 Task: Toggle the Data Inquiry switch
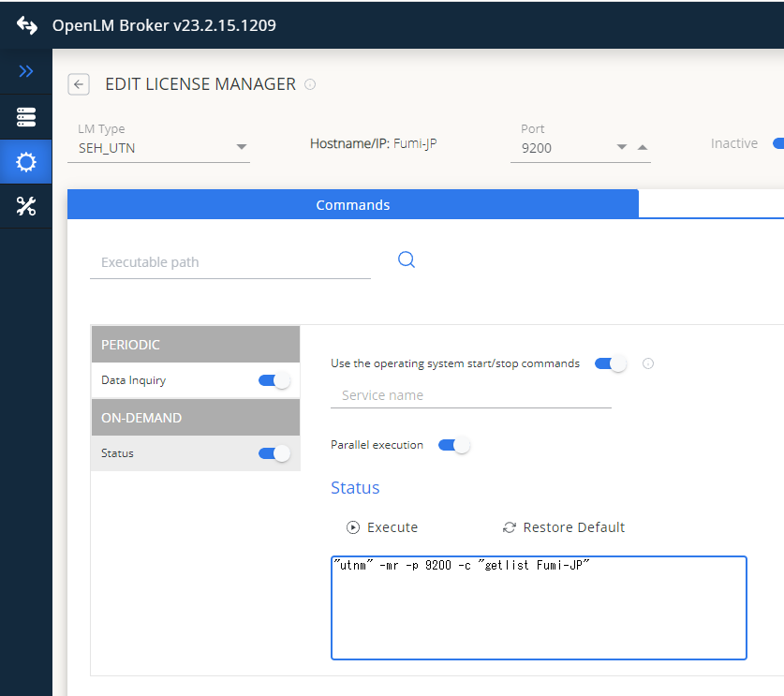pos(274,380)
